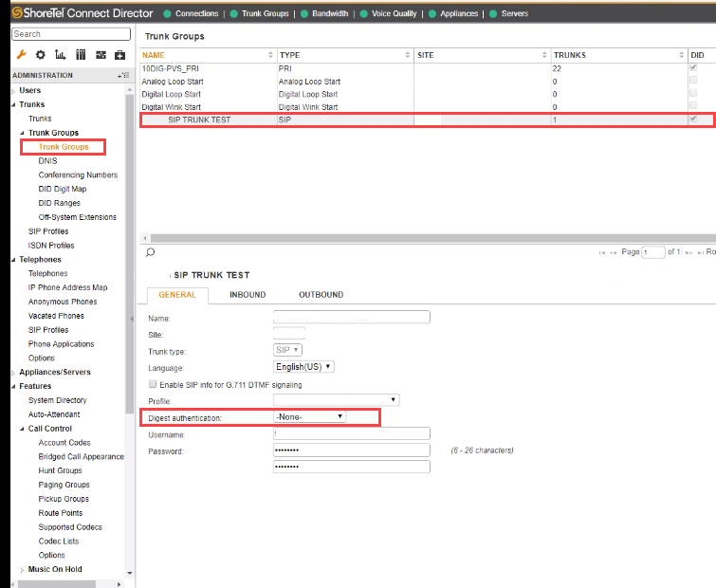The image size is (716, 588).
Task: Click the magnifier search icon below table
Action: coord(150,252)
